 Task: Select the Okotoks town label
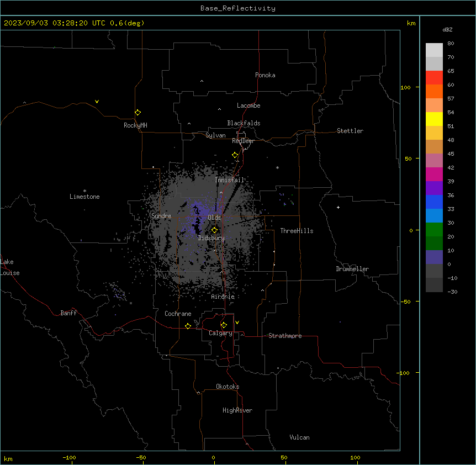pyautogui.click(x=228, y=387)
